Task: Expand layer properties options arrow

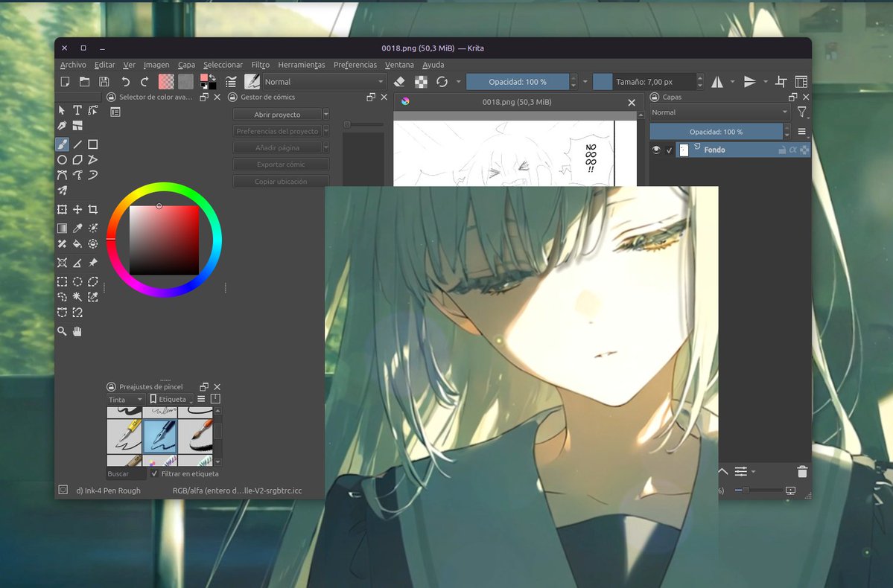Action: click(x=754, y=471)
